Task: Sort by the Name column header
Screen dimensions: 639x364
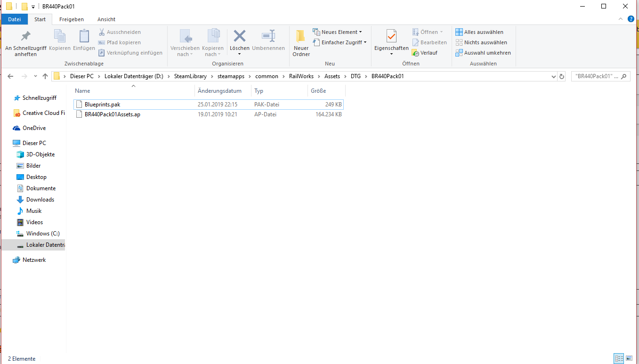Action: pos(134,91)
